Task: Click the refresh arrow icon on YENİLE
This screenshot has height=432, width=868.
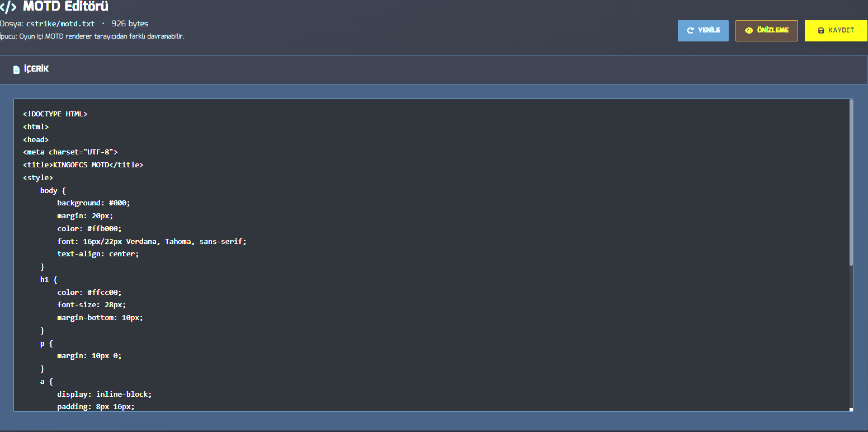Action: click(691, 30)
